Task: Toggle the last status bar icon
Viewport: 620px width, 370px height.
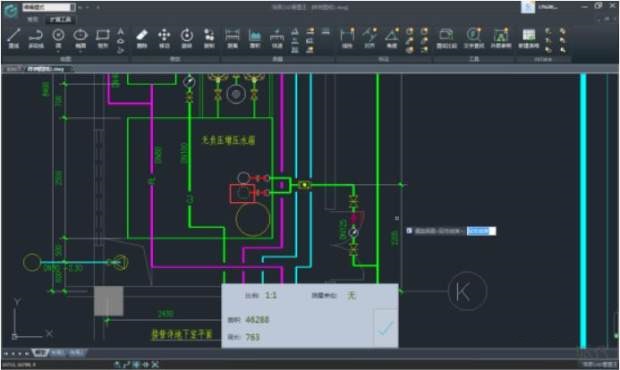Action: [155, 364]
